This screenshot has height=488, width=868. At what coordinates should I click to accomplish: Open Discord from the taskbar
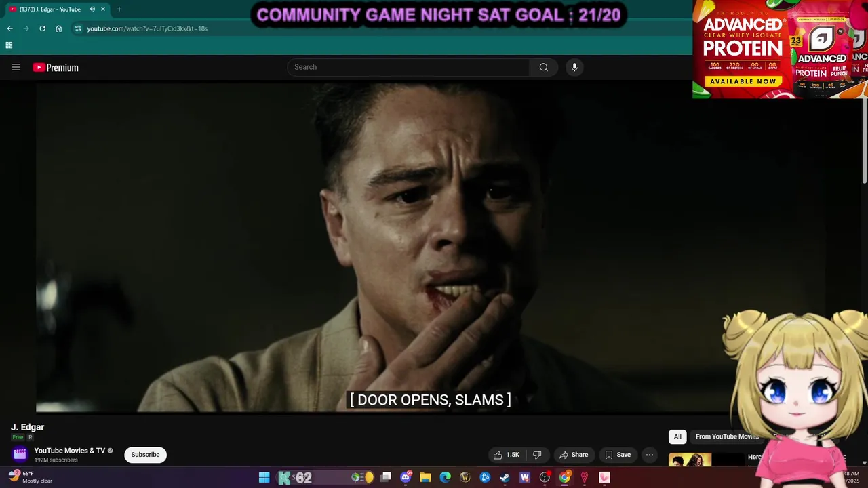tap(406, 478)
